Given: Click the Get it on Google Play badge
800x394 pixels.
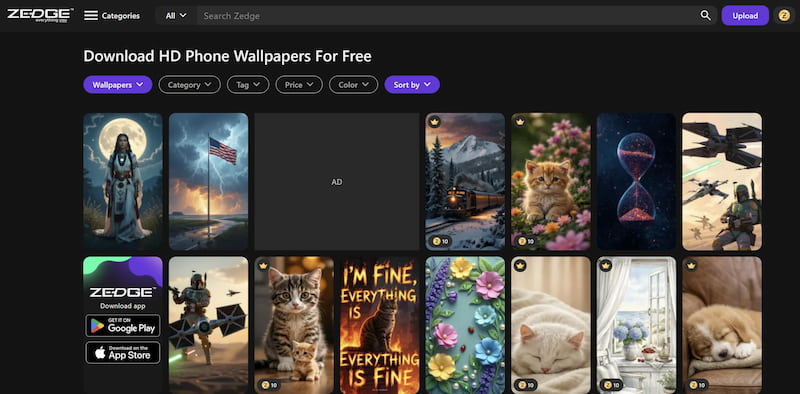Looking at the screenshot, I should coord(122,326).
